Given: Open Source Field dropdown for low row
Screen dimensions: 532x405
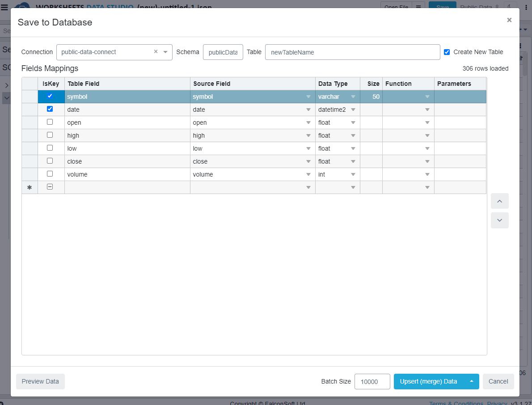Looking at the screenshot, I should (x=308, y=148).
